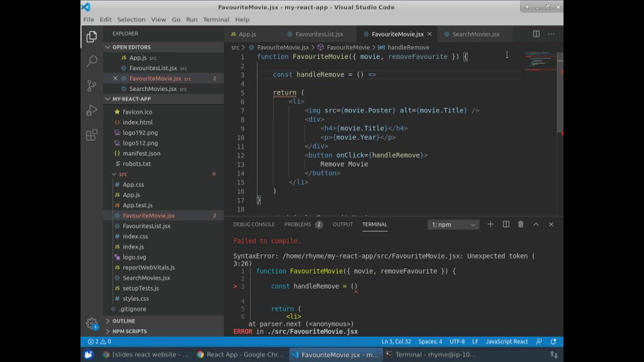
Task: Switch to the PROBLEMS panel tab
Action: (297, 224)
